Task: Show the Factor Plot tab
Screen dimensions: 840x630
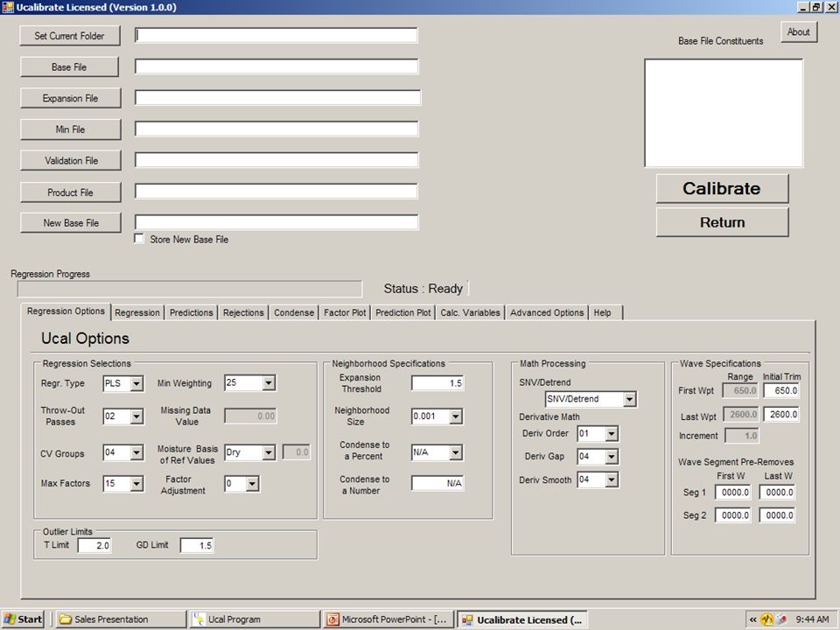Action: coord(345,313)
